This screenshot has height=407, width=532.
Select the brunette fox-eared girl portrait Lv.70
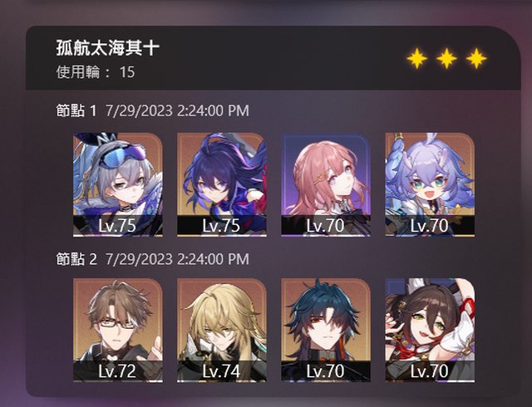point(430,330)
